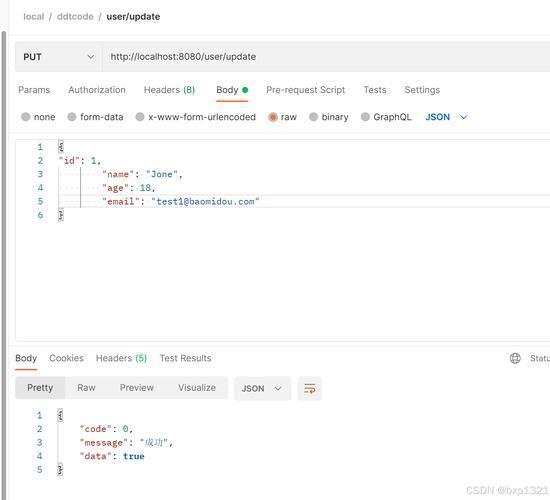The height and width of the screenshot is (500, 550).
Task: Select the form-data radio option
Action: (x=72, y=117)
